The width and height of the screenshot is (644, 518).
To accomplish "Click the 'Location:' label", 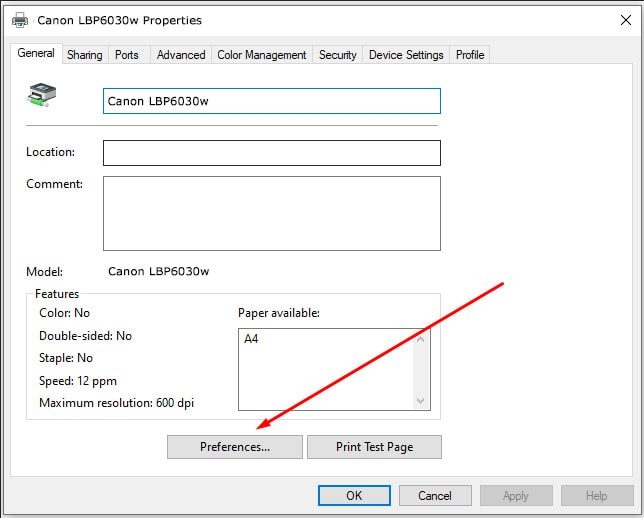I will click(51, 152).
